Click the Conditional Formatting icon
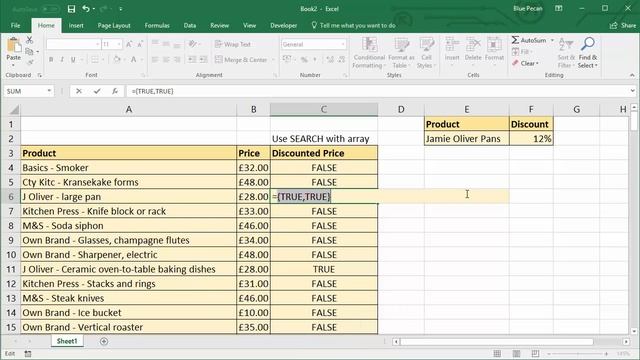The height and width of the screenshot is (360, 640). click(x=369, y=45)
